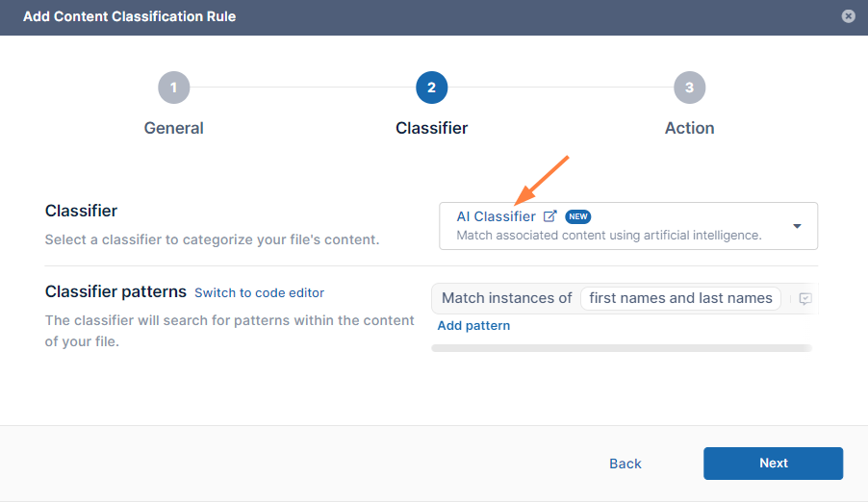Click the NEW badge beside AI Classifier
This screenshot has height=502, width=868.
pyautogui.click(x=577, y=216)
